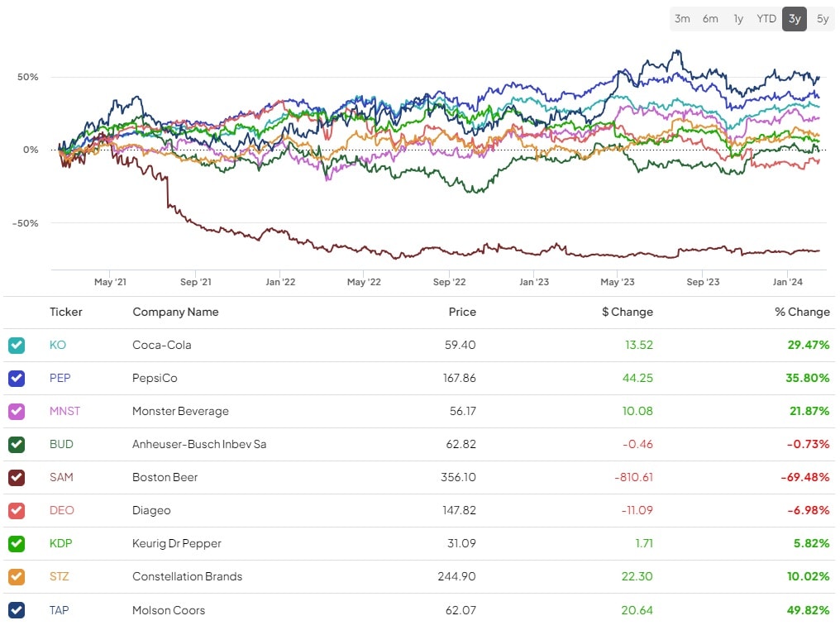Toggle the TAP Molson Coors checkbox

click(17, 610)
